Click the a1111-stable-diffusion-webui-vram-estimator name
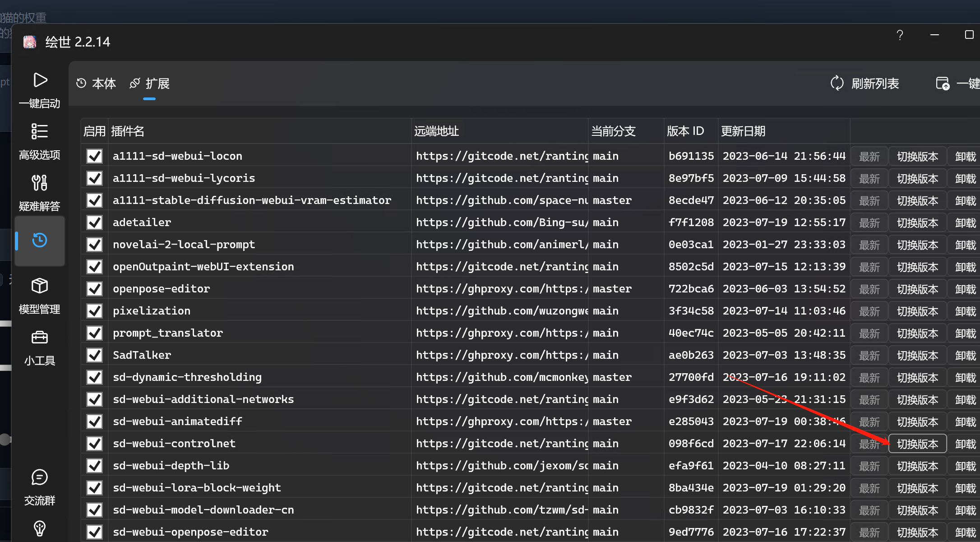The height and width of the screenshot is (542, 980). point(252,200)
